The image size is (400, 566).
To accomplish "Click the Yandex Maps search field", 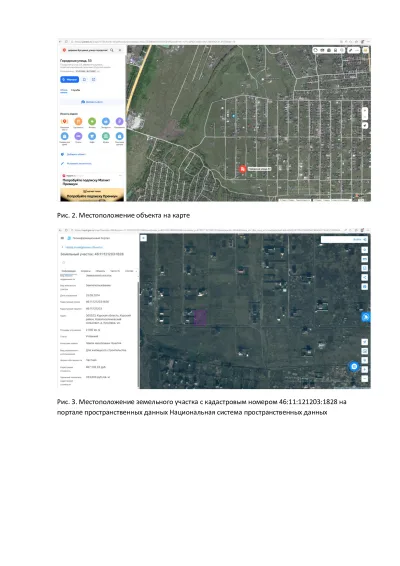I will [x=88, y=50].
